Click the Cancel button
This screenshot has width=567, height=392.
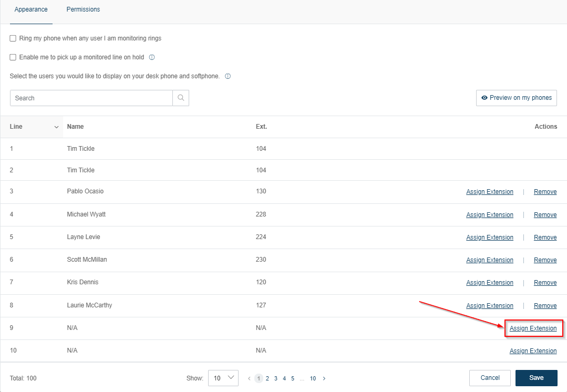[x=490, y=378]
